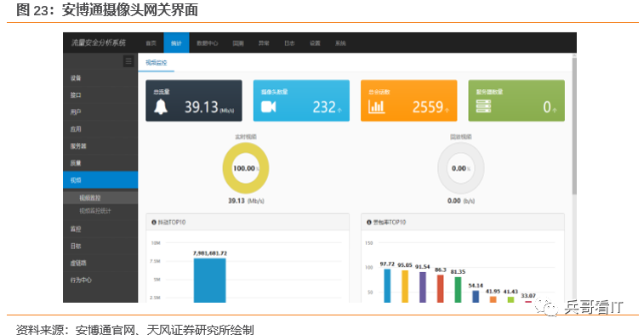This screenshot has width=644, height=335.
Task: Click the '0.00 (b/s)' label under grey donut
Action: click(x=461, y=201)
